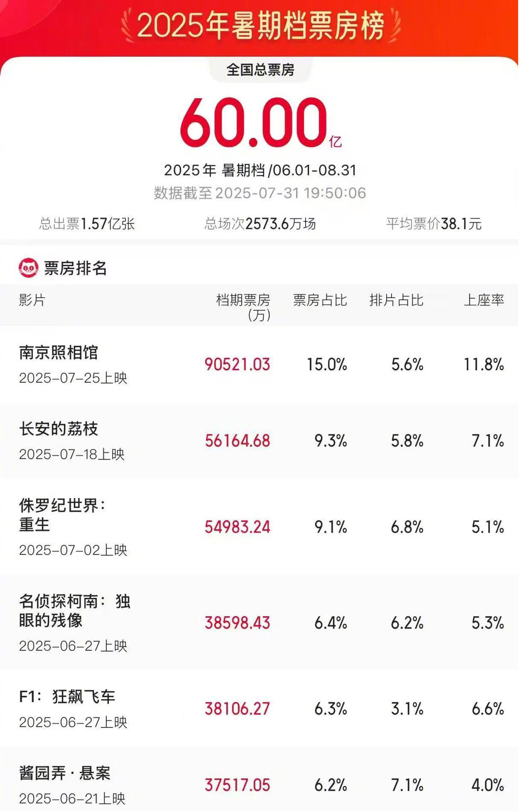Sort by 排片占比 column header
Image resolution: width=519 pixels, height=812 pixels.
tap(397, 300)
